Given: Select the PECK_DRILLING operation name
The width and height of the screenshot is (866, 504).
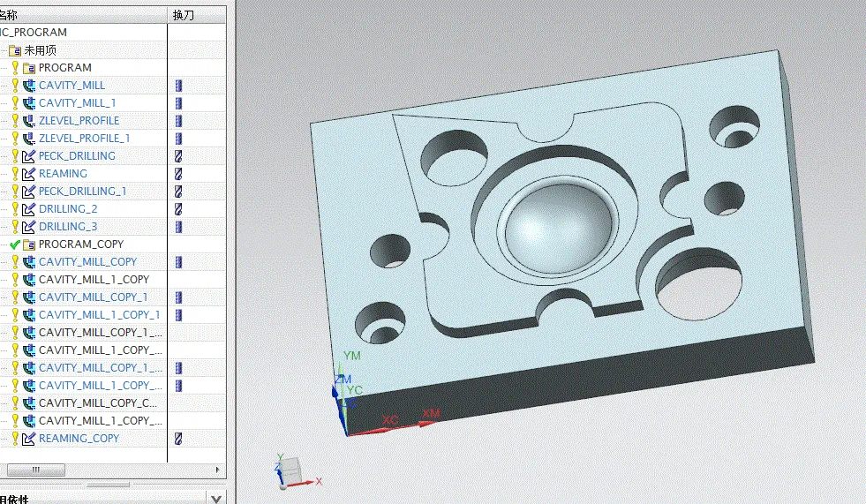Looking at the screenshot, I should [x=78, y=156].
